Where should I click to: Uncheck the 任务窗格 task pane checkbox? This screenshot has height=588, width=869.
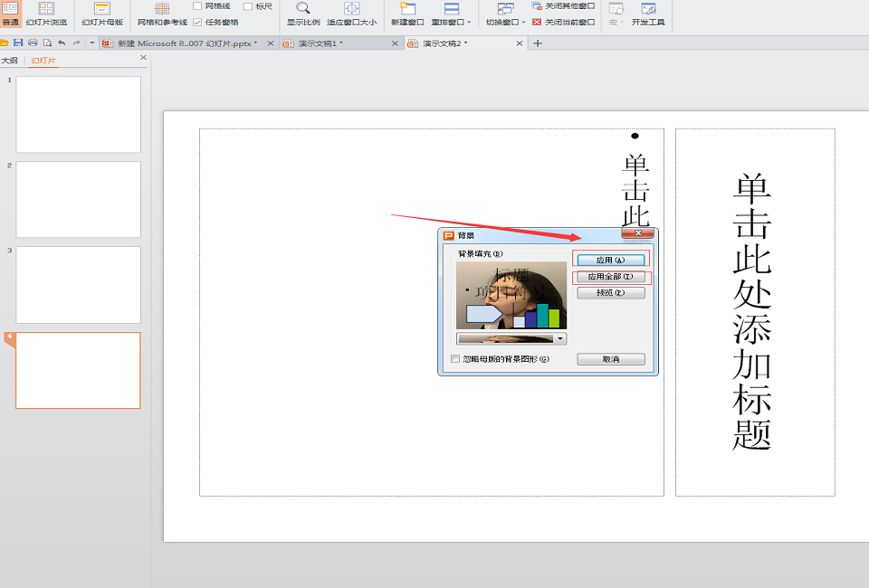coord(196,22)
